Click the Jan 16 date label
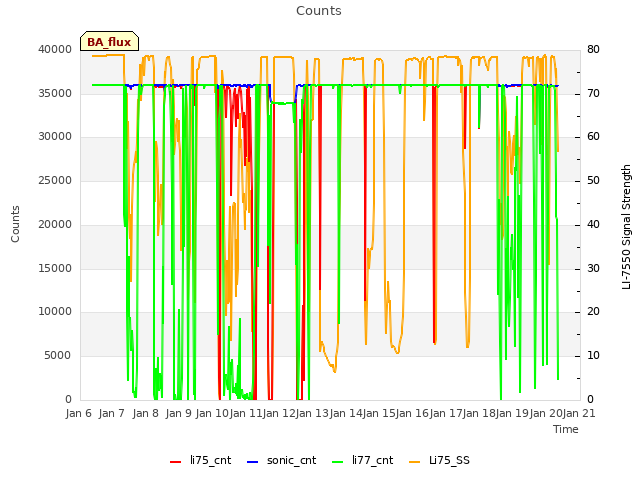This screenshot has width=640, height=480. (x=413, y=413)
